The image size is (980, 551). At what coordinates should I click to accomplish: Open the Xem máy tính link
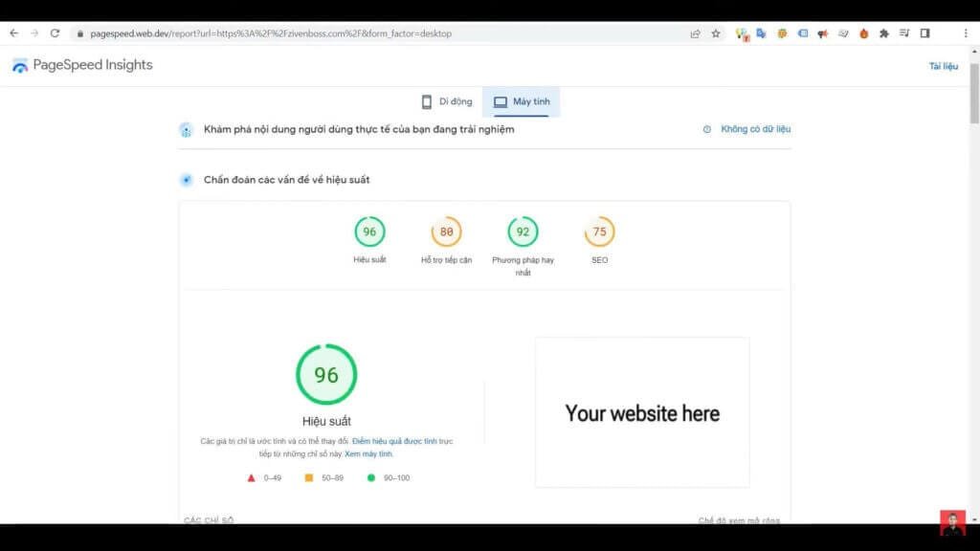click(x=368, y=454)
